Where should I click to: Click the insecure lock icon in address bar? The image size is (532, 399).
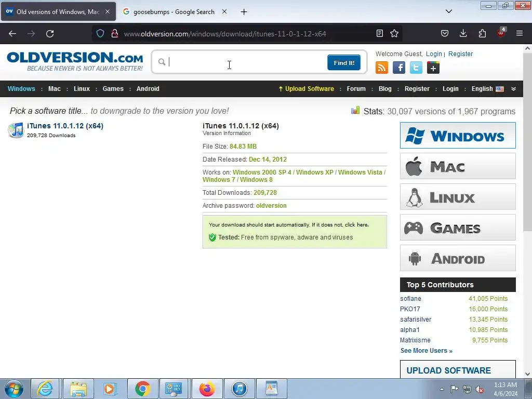click(115, 33)
